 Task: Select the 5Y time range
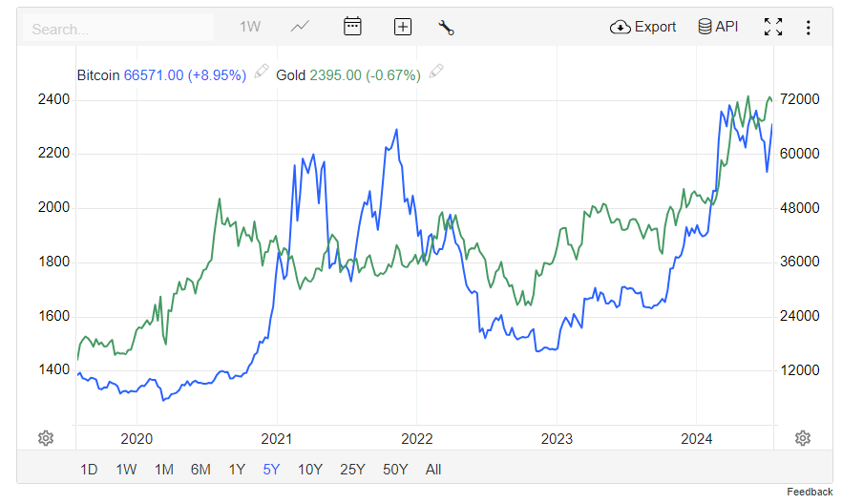coord(271,470)
